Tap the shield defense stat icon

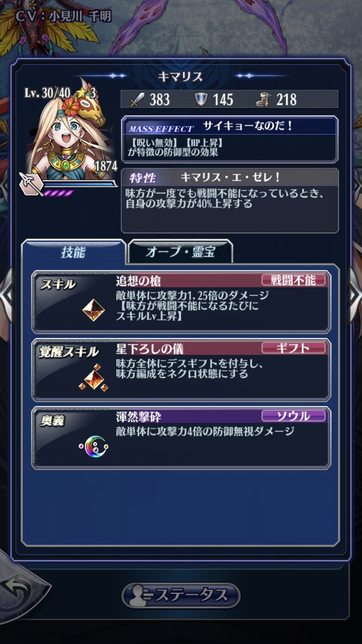(201, 99)
